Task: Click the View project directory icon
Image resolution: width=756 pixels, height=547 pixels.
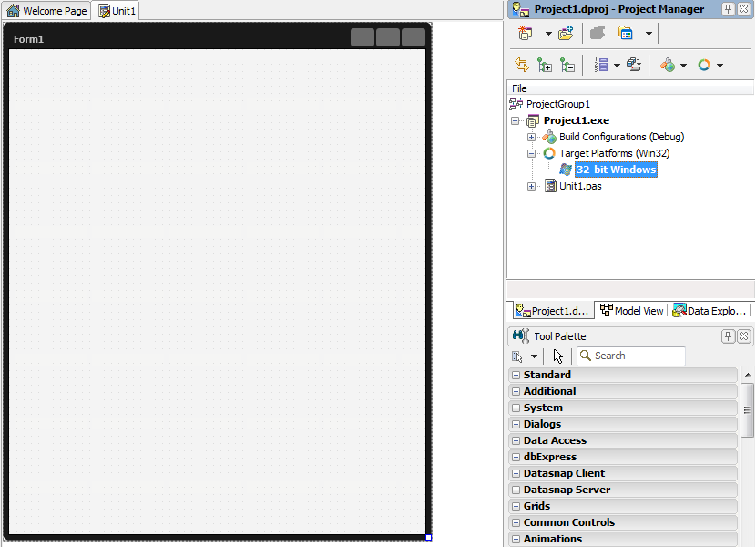Action: pos(626,34)
